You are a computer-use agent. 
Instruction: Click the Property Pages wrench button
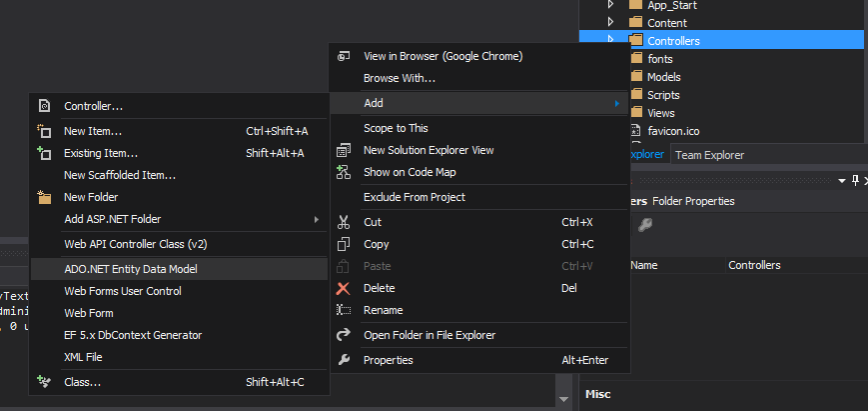point(645,225)
